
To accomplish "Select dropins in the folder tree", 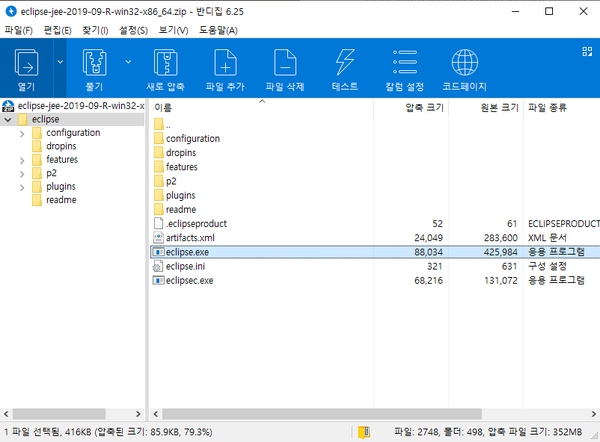I will click(x=61, y=146).
